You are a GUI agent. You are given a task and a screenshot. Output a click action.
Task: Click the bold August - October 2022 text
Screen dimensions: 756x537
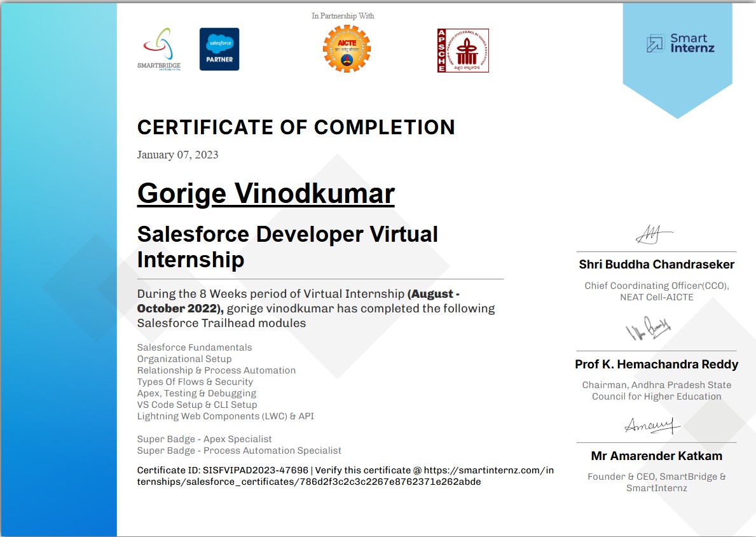432,294
